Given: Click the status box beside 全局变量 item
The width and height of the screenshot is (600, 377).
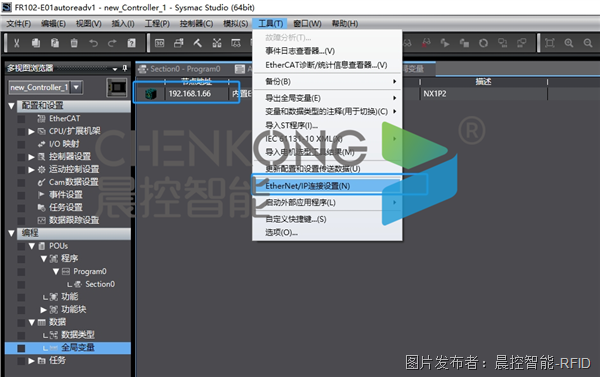Looking at the screenshot, I should coord(21,348).
